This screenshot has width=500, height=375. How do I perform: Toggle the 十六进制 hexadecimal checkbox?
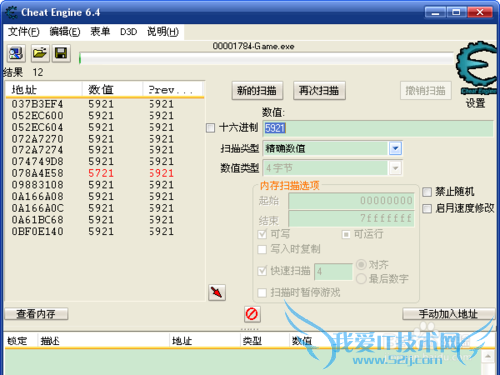point(210,128)
